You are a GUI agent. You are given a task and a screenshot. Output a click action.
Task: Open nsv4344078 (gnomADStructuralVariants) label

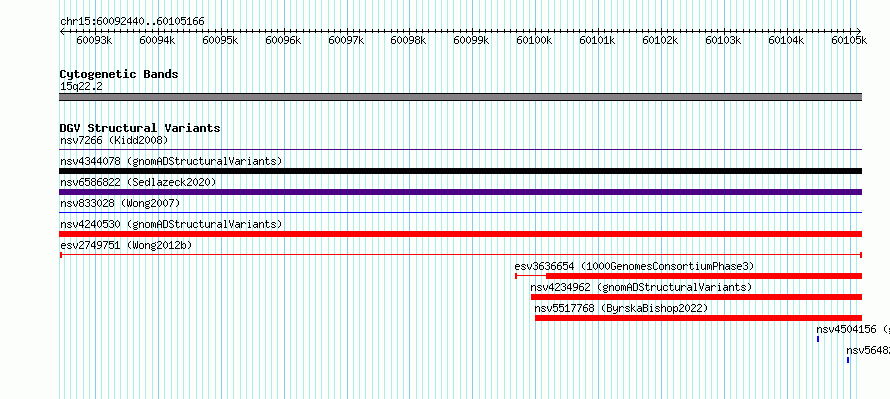tap(171, 161)
